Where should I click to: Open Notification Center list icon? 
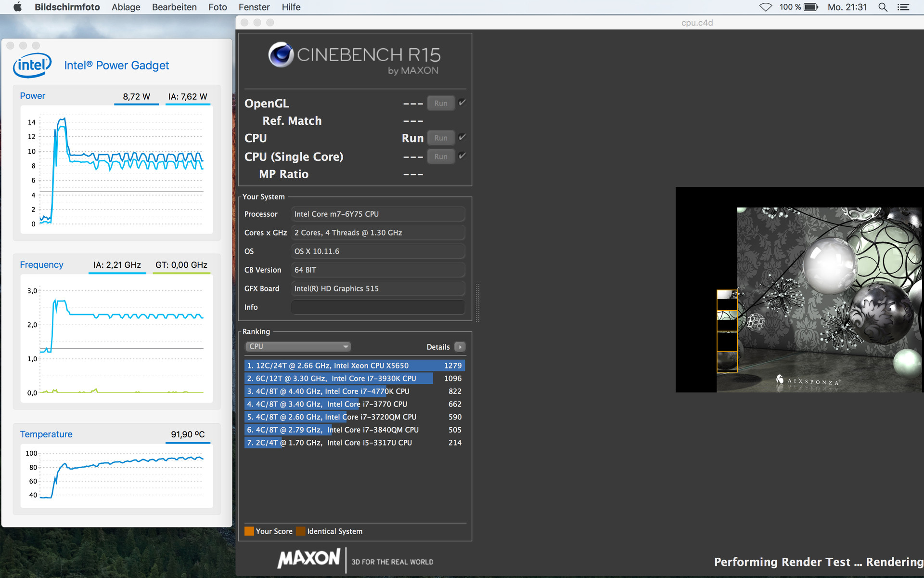tap(903, 7)
